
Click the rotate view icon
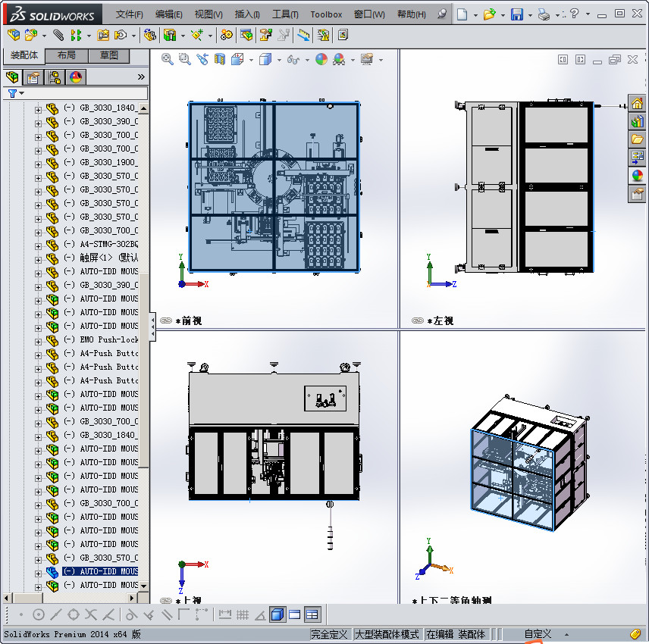pos(202,59)
